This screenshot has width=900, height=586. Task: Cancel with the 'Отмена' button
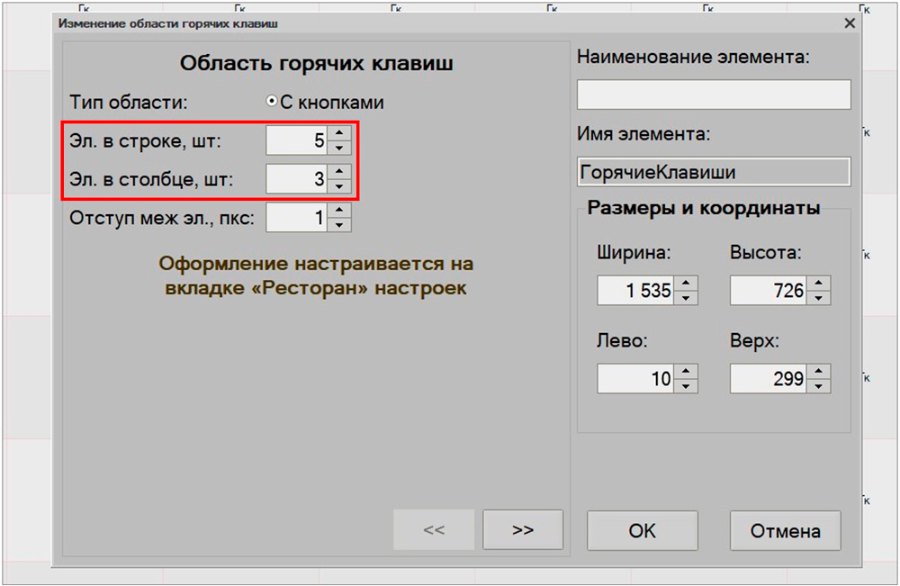(785, 531)
